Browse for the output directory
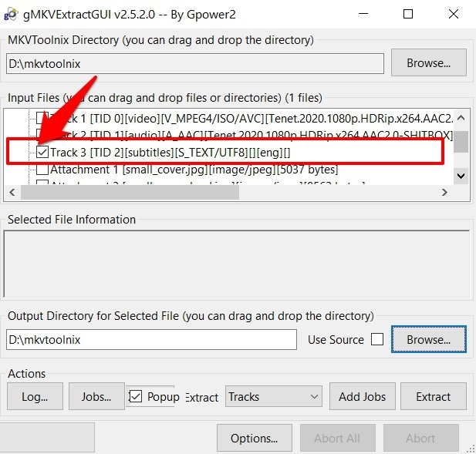476x454 pixels. (x=429, y=339)
